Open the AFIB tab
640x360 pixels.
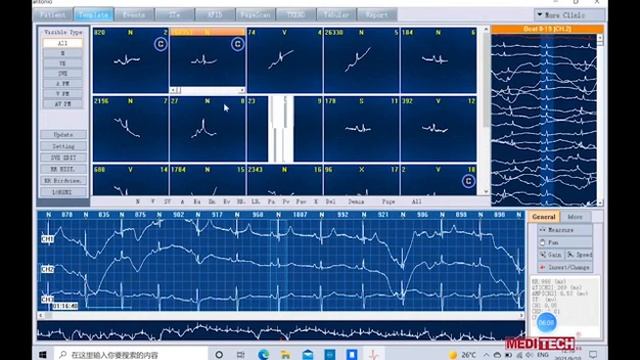[215, 15]
